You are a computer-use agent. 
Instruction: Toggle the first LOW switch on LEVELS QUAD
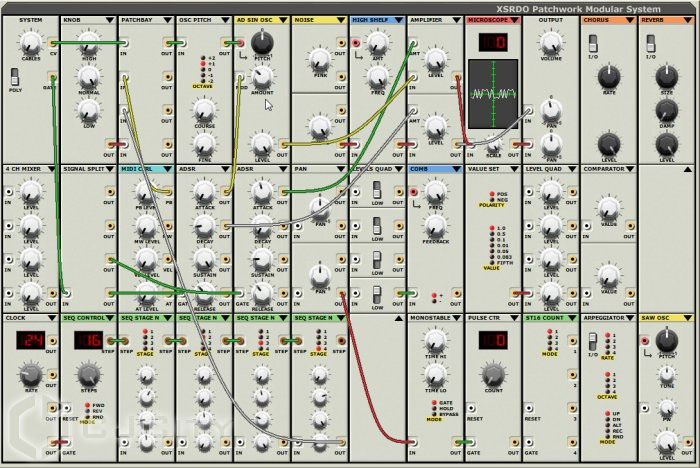pos(377,190)
